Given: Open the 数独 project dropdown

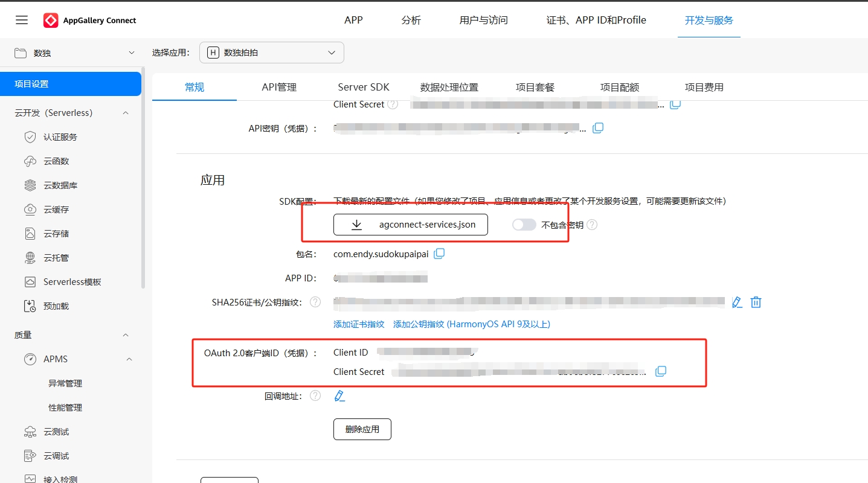Looking at the screenshot, I should (132, 53).
